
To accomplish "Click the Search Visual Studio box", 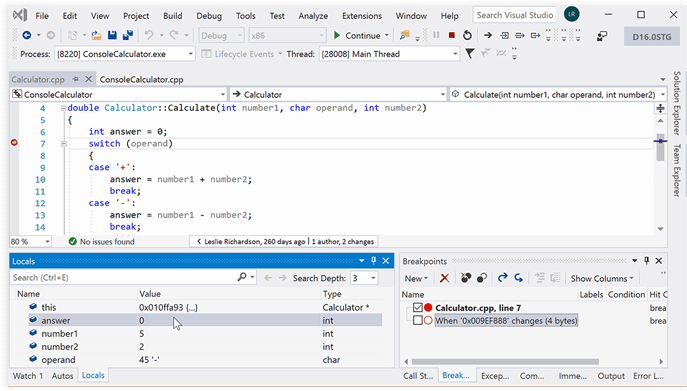I will 514,15.
